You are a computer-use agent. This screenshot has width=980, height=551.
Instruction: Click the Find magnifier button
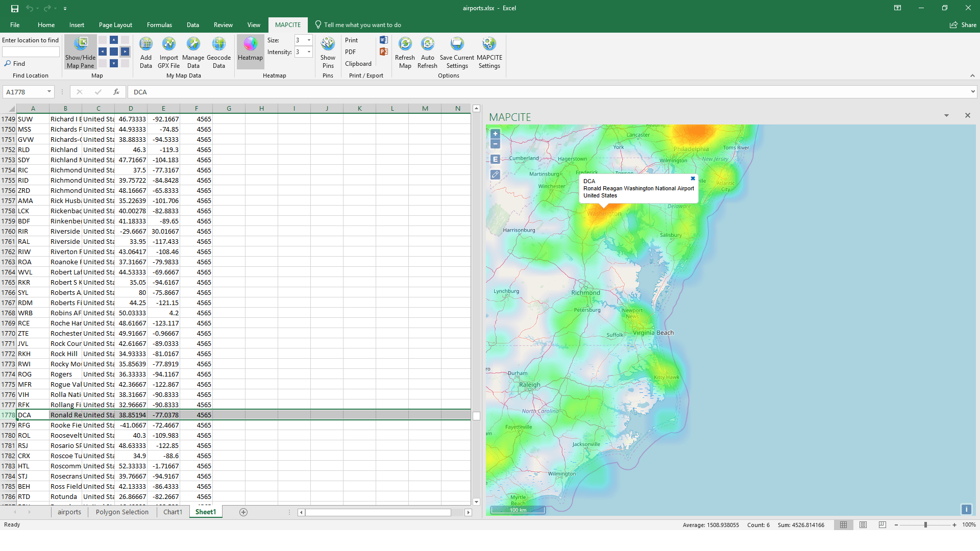15,64
